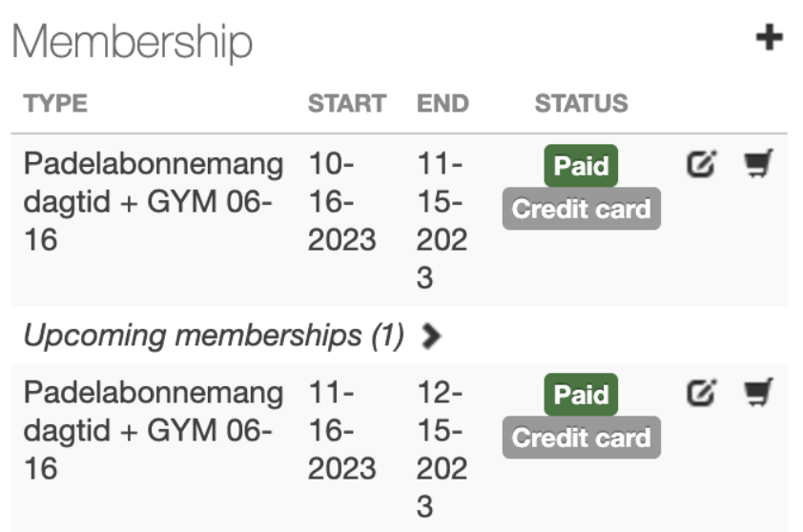Image resolution: width=803 pixels, height=532 pixels.
Task: Click the Paid badge of the current membership
Action: (x=581, y=167)
